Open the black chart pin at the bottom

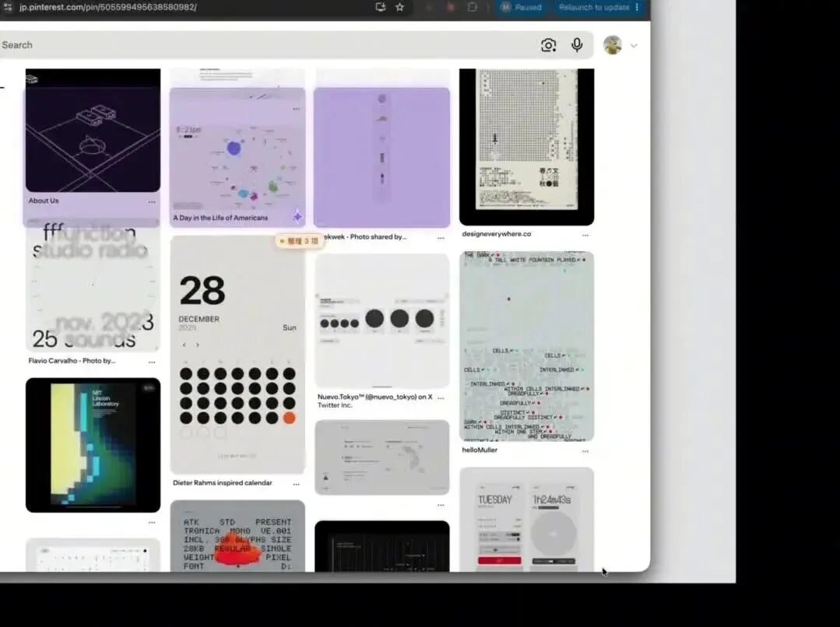tap(382, 546)
